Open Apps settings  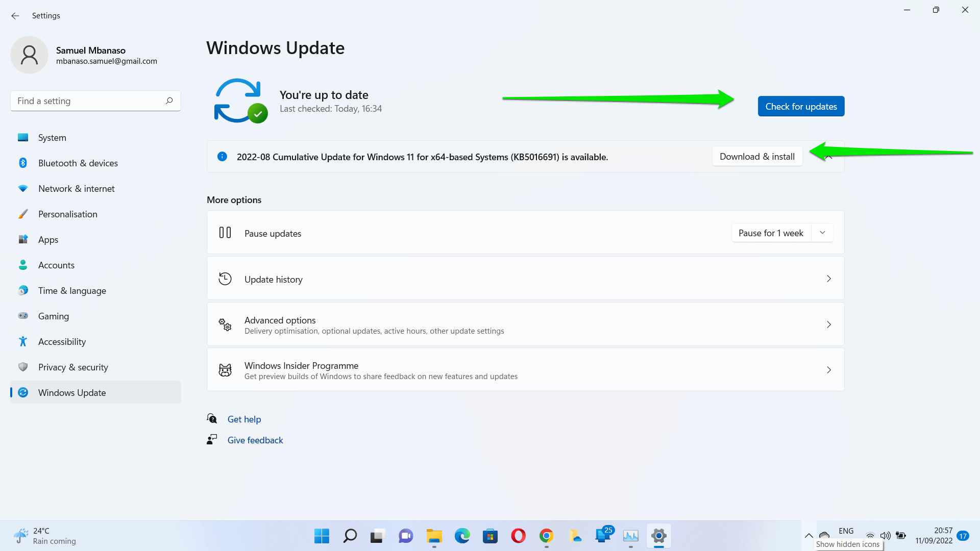point(48,239)
